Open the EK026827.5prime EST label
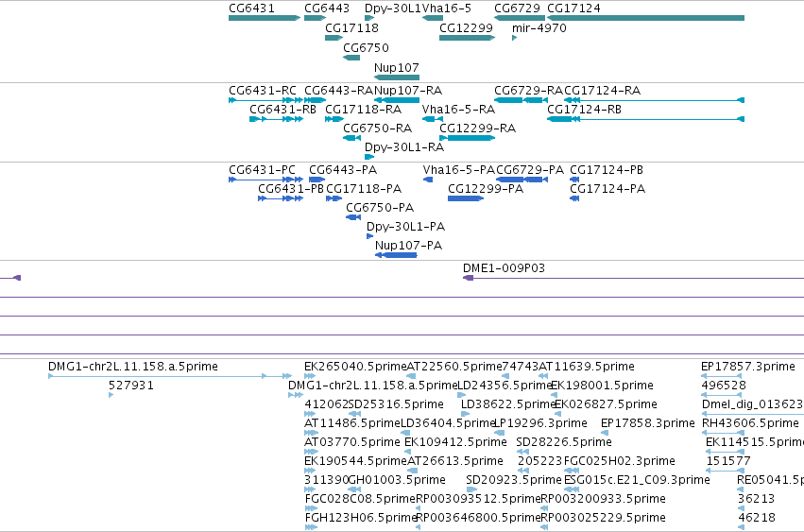Screen dimensions: 804x532 [607, 404]
